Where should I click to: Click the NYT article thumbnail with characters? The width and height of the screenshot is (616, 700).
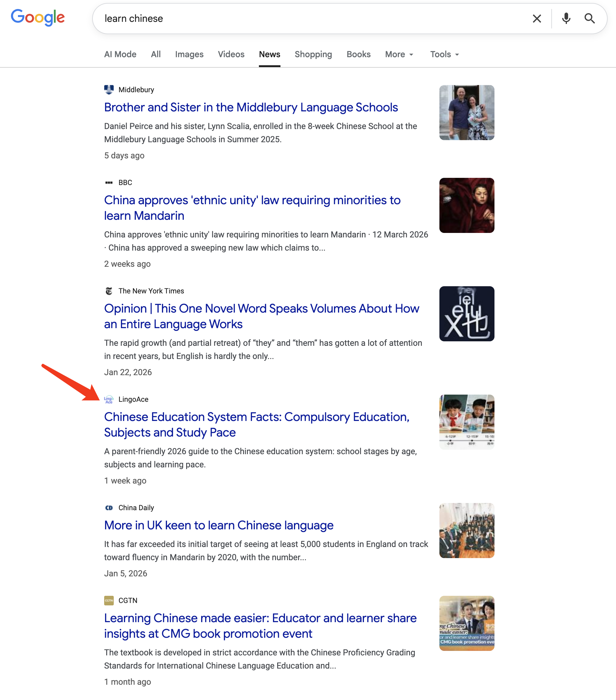pyautogui.click(x=467, y=314)
